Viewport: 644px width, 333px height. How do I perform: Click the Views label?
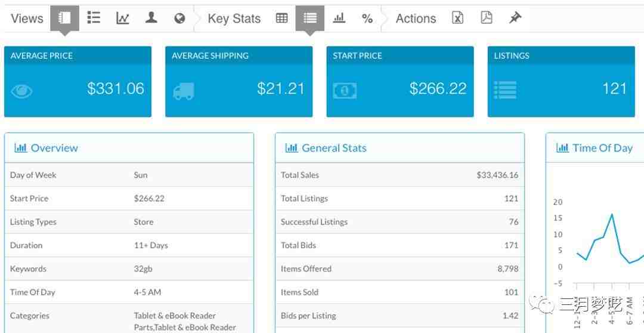(x=27, y=18)
